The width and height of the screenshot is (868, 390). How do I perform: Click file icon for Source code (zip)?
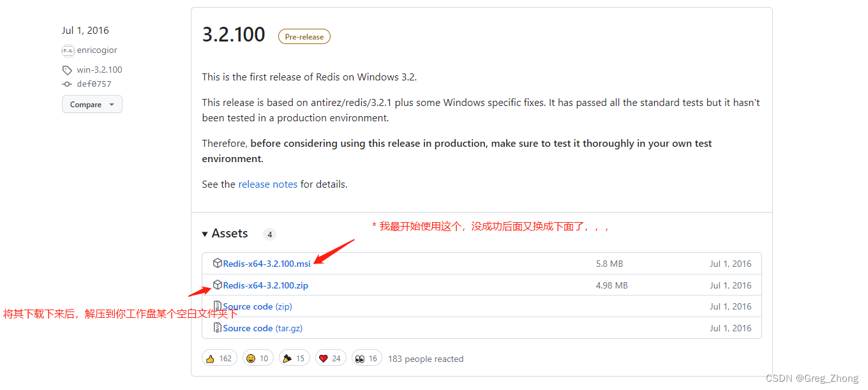point(217,306)
